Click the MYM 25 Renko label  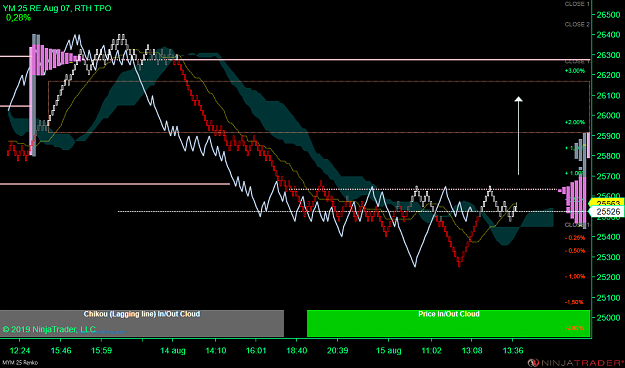point(19,363)
